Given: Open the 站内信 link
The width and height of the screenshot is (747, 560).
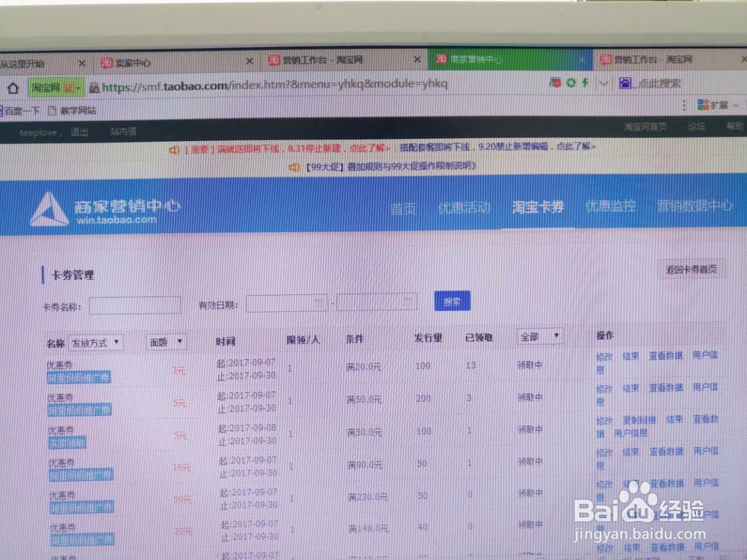Looking at the screenshot, I should (x=123, y=131).
